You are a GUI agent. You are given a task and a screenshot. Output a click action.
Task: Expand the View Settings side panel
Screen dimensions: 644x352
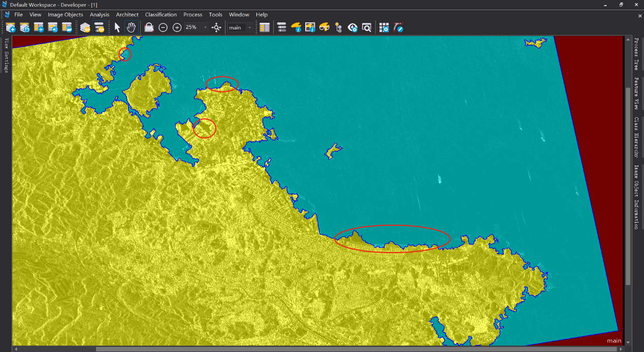click(x=7, y=55)
